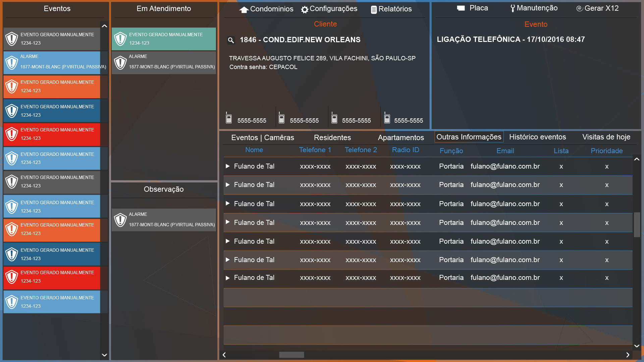Click email in first Fulano de Tal row
This screenshot has height=362, width=644.
505,166
